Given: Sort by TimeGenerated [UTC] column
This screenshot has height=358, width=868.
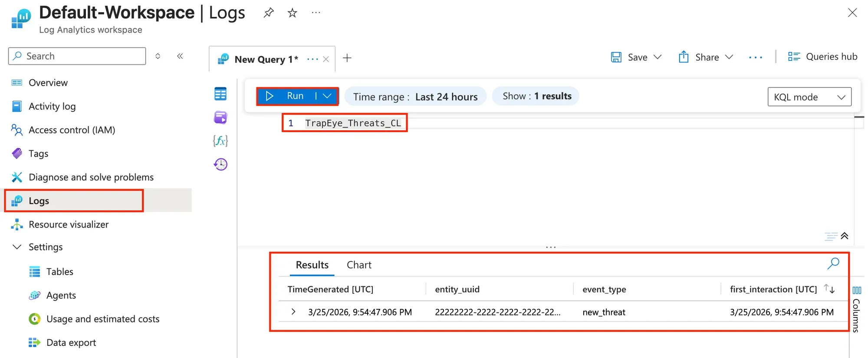Looking at the screenshot, I should click(330, 289).
